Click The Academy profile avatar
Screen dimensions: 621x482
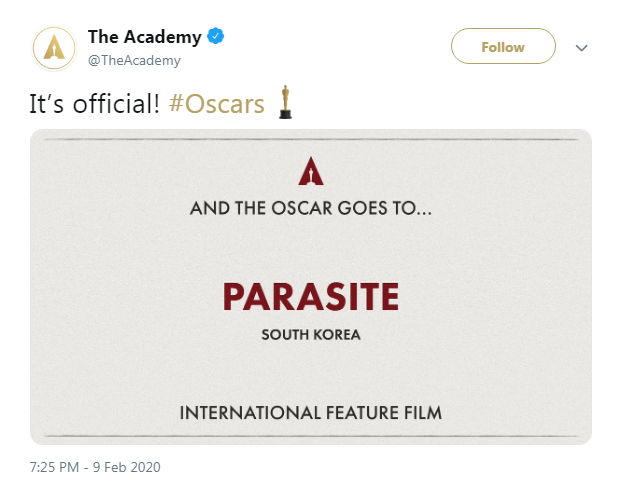54,48
